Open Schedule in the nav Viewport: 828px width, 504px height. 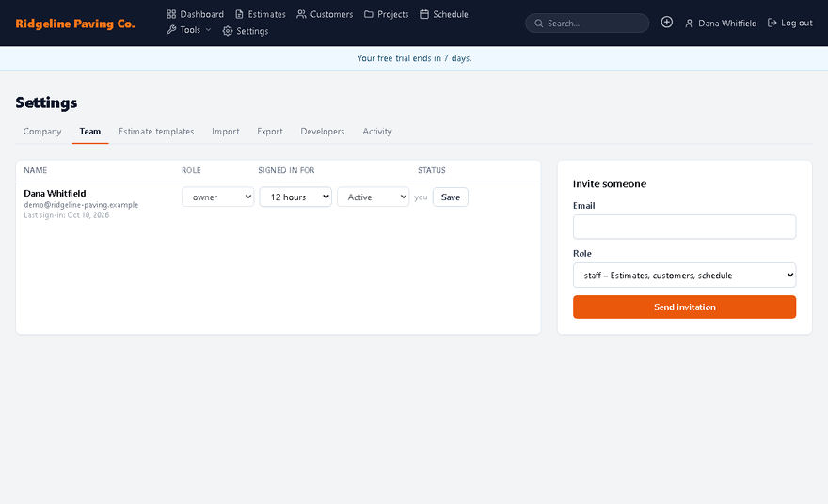(444, 14)
